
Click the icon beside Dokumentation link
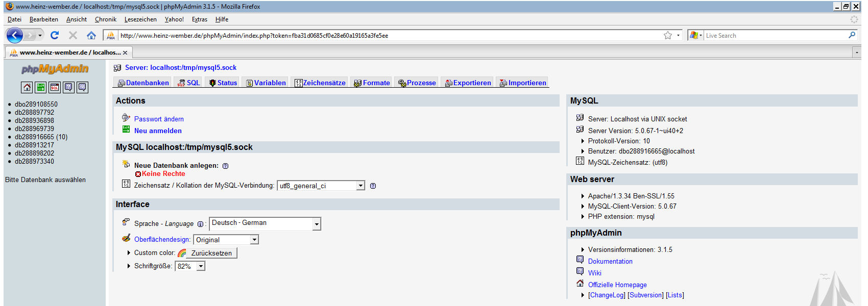(x=580, y=260)
